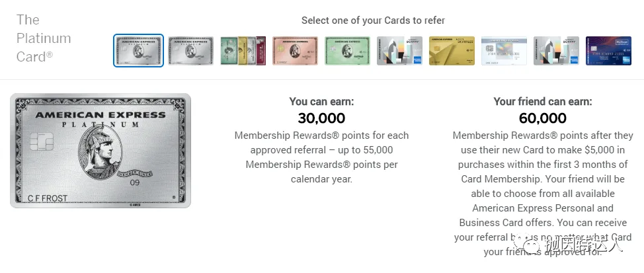Choose the second, unselected Platinum card thumbnail
Viewport: 644px width, 273px height.
pyautogui.click(x=190, y=51)
